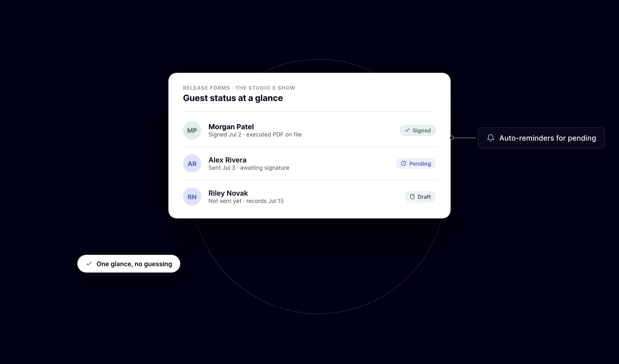Image resolution: width=619 pixels, height=364 pixels.
Task: Click the clock icon in the Pending badge
Action: 403,163
